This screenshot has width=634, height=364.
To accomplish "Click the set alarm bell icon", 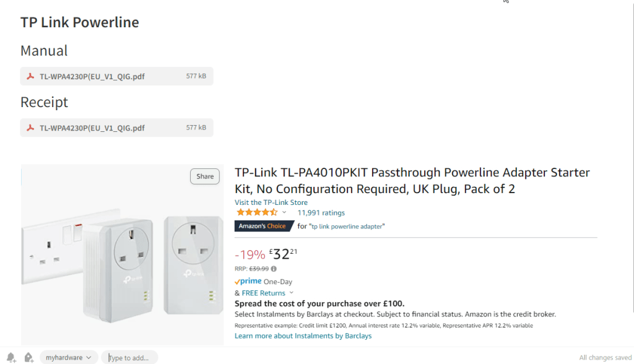I will [11, 357].
